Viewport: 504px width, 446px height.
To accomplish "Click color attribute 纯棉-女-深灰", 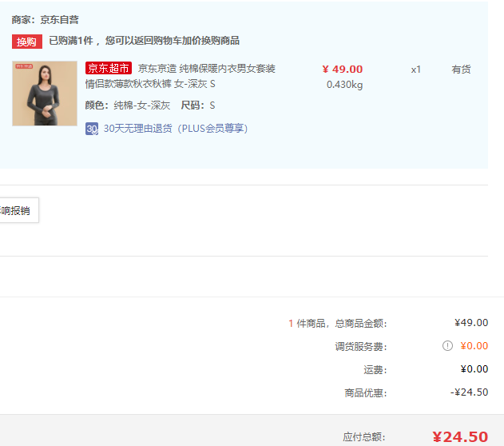I will point(141,106).
